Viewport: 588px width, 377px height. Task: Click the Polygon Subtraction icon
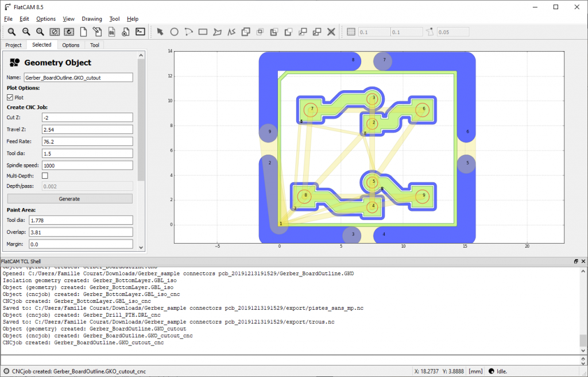pos(274,32)
